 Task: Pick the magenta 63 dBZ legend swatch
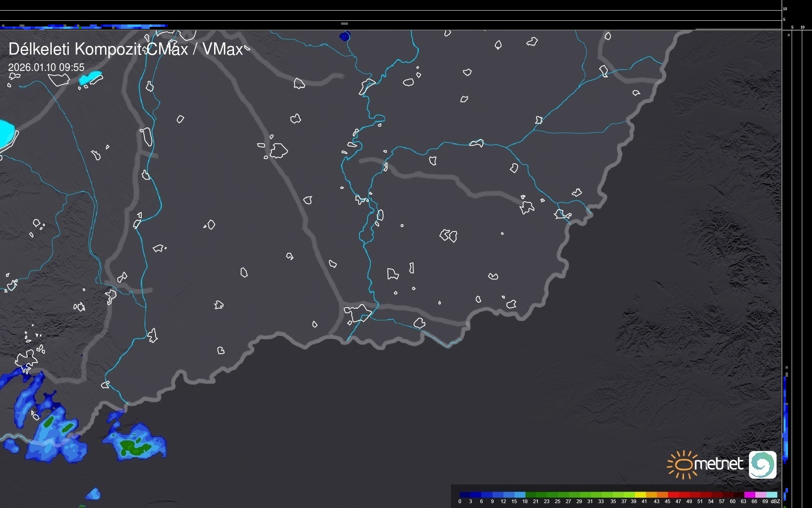[749, 495]
